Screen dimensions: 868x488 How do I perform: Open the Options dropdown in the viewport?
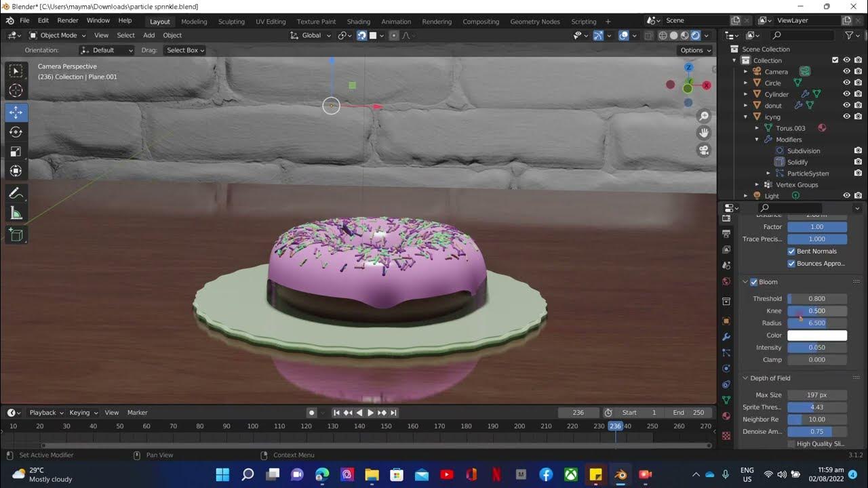[696, 50]
